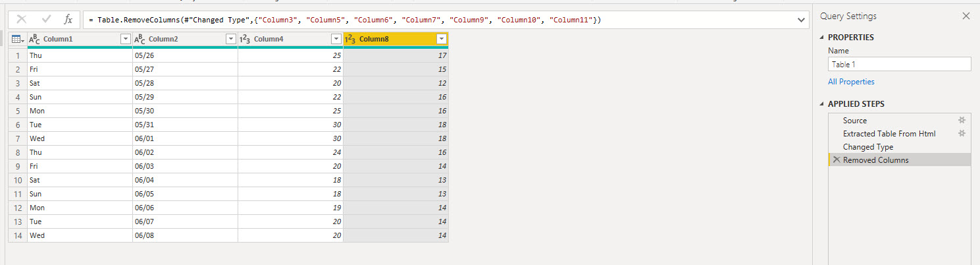Screen dimensions: 980x265
Task: Cancel formula edit with X icon
Action: (22, 20)
